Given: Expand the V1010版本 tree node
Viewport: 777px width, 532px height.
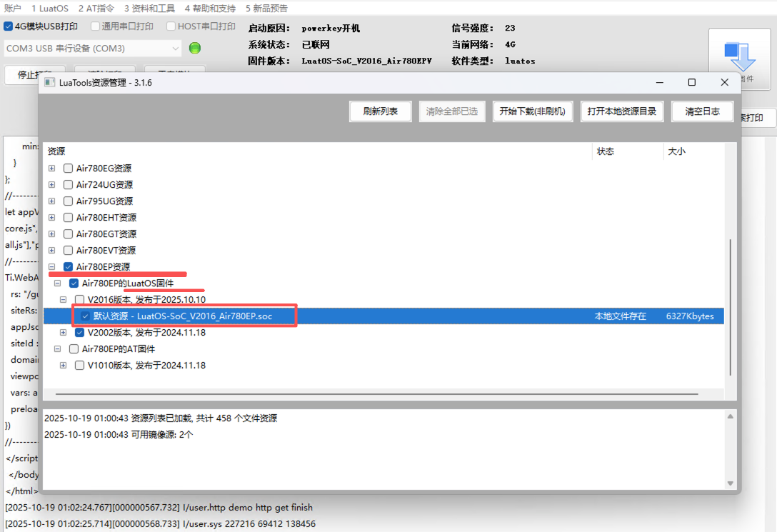Looking at the screenshot, I should (63, 365).
